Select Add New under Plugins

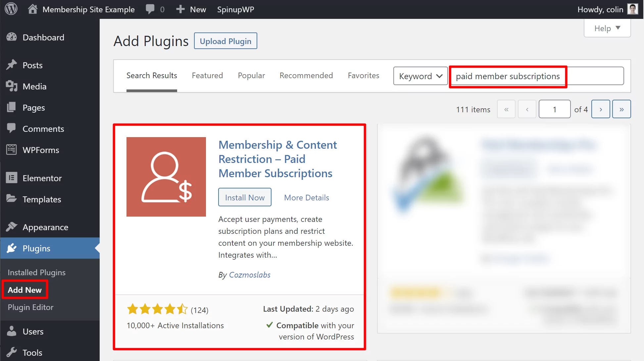tap(25, 290)
